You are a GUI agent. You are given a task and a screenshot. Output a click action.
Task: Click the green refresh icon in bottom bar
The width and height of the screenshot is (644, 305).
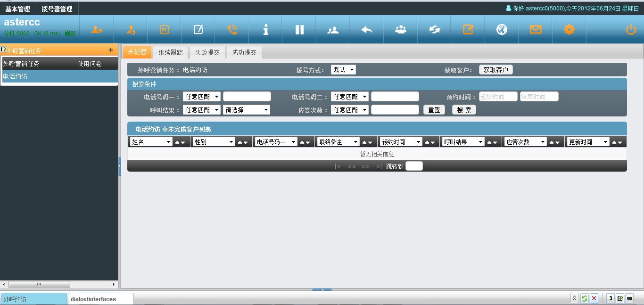584,298
